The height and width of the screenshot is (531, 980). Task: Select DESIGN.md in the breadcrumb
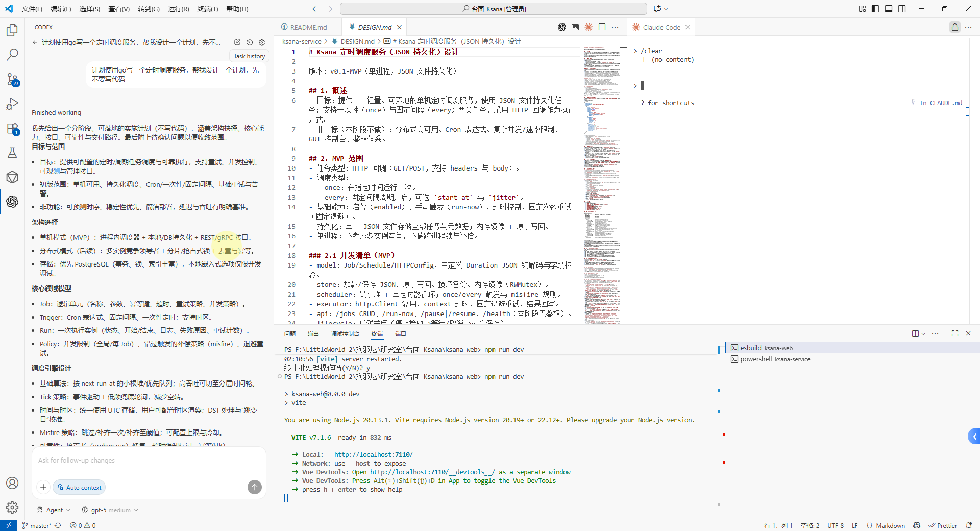click(357, 41)
